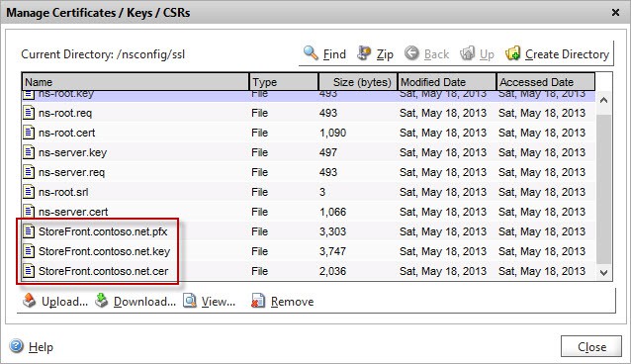The image size is (631, 364).
Task: Click the 3,303 size value
Action: (x=332, y=231)
